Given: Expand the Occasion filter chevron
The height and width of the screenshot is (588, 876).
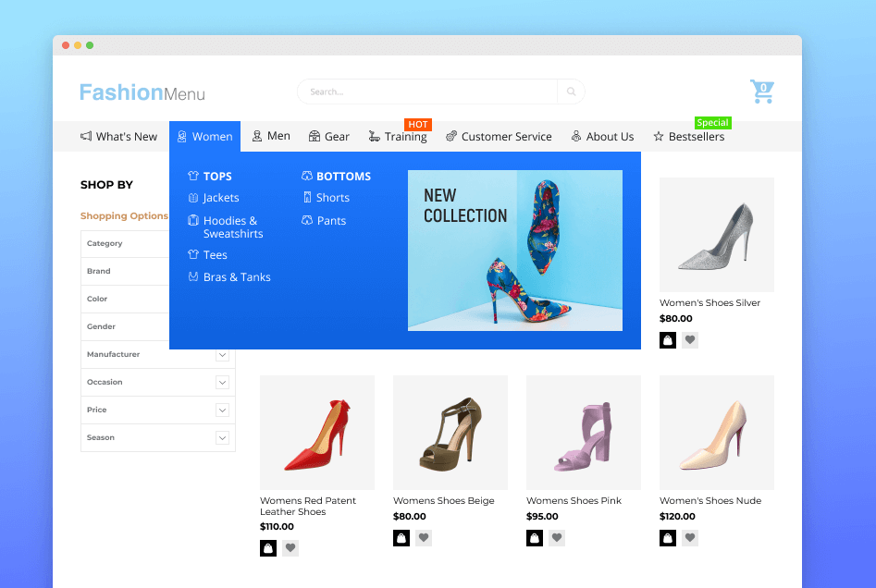Looking at the screenshot, I should click(x=222, y=383).
